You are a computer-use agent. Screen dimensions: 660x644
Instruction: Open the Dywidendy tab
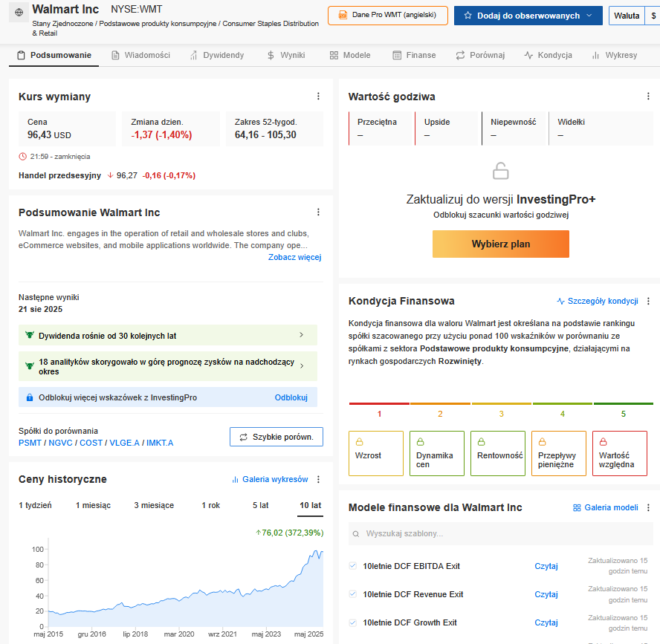click(217, 55)
